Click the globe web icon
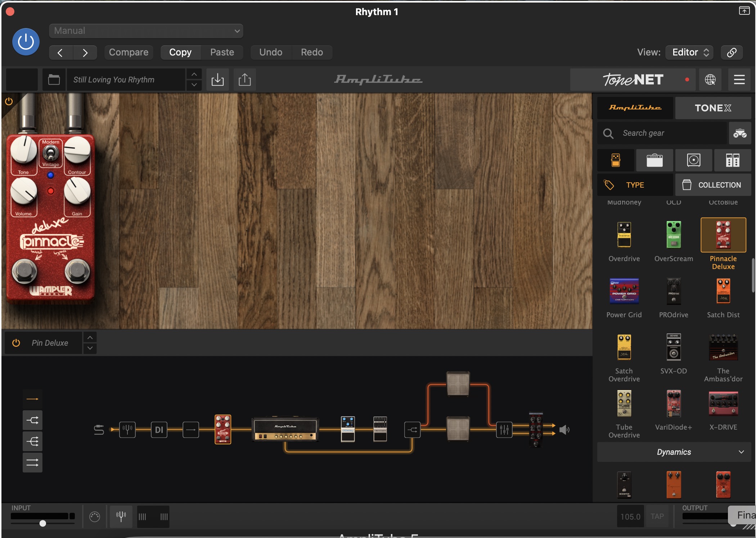Image resolution: width=756 pixels, height=538 pixels. click(x=710, y=80)
